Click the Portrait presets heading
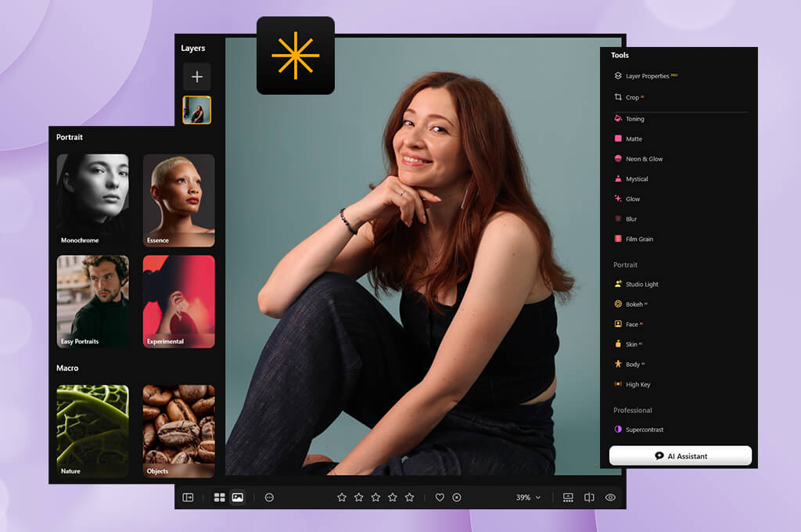 click(x=70, y=137)
